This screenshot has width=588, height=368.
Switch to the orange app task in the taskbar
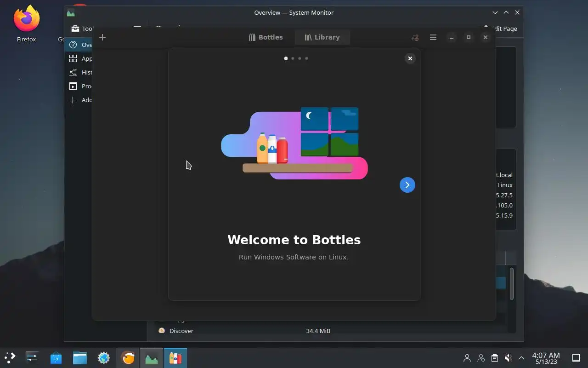[x=128, y=357]
